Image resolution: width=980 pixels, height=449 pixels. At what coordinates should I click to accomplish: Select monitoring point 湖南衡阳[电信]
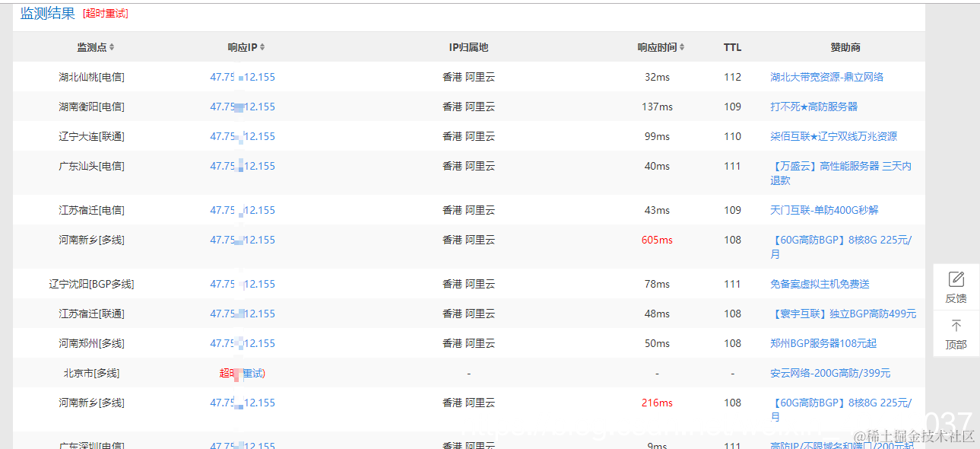click(91, 107)
